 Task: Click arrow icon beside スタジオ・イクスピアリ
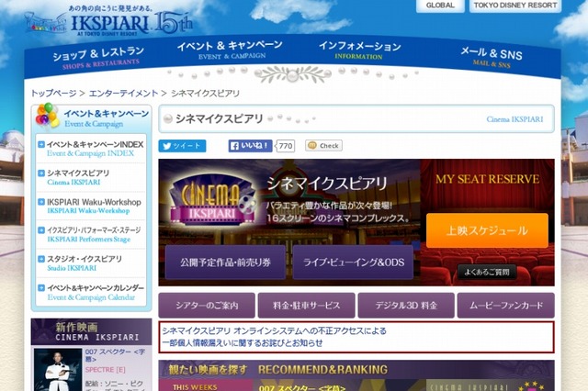click(x=41, y=259)
